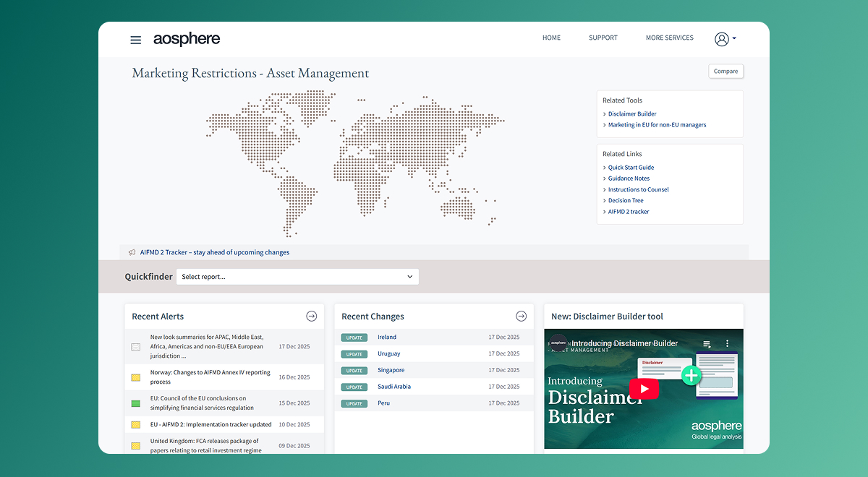868x477 pixels.
Task: Expand the Quickfinder Select report dropdown
Action: (x=297, y=277)
